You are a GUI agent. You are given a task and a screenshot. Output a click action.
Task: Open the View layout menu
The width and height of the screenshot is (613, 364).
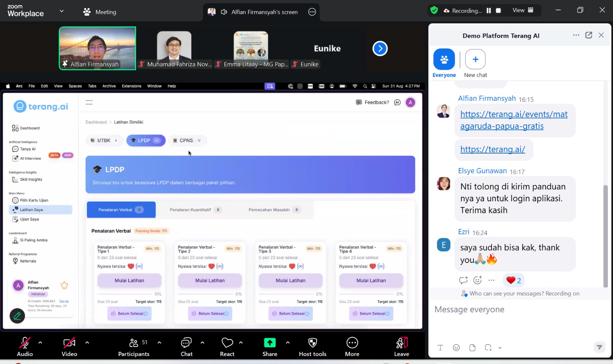tap(523, 10)
